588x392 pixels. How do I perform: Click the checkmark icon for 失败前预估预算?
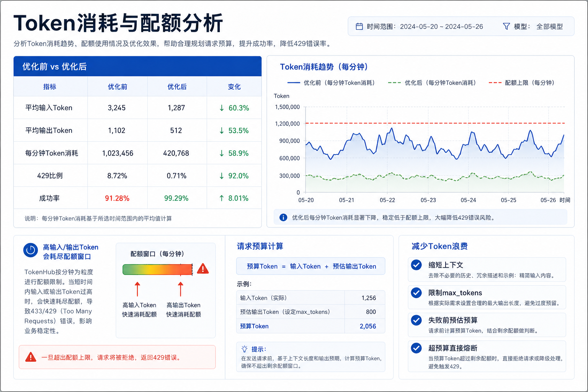click(416, 320)
